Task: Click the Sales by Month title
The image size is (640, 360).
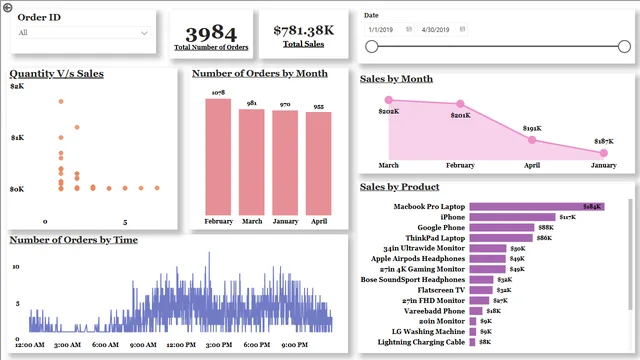Action: pyautogui.click(x=396, y=79)
